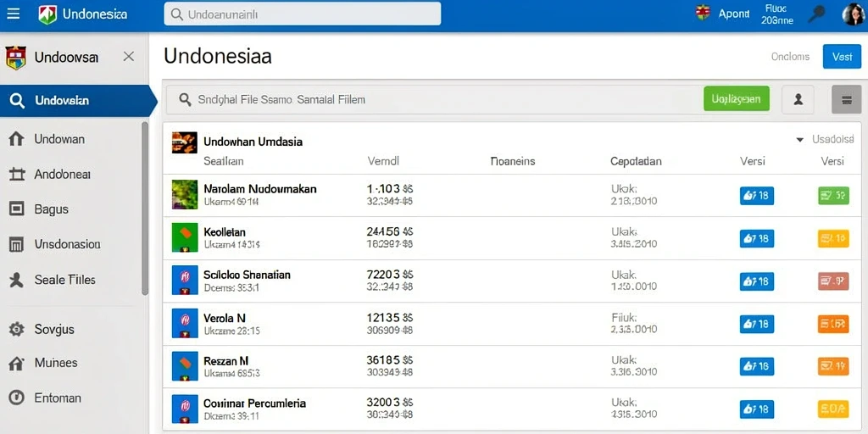Focus the Sndghal File Ssamo search field

[x=431, y=100]
